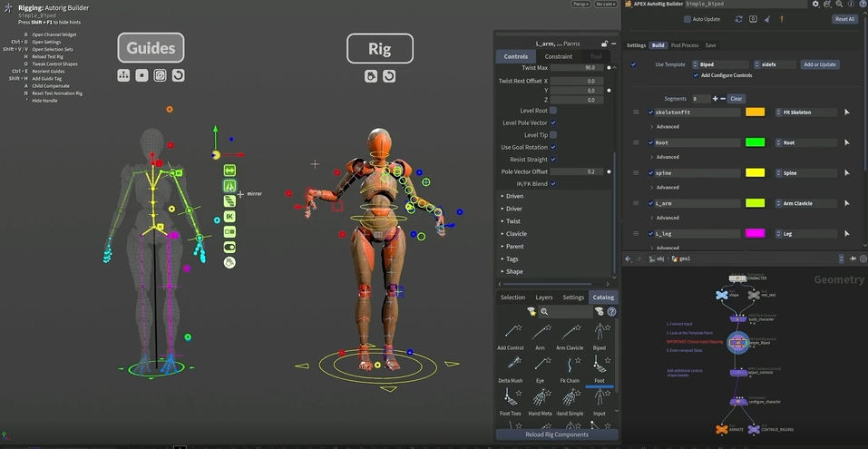Open the Fit Skeleton component dropdown

click(806, 112)
